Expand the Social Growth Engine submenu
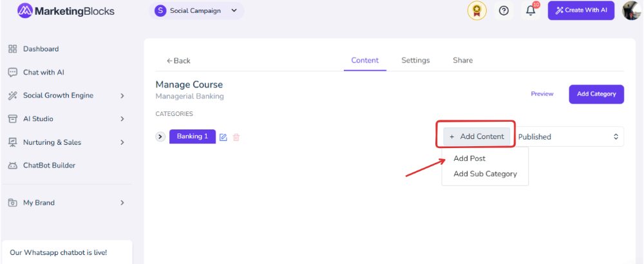 tap(122, 96)
